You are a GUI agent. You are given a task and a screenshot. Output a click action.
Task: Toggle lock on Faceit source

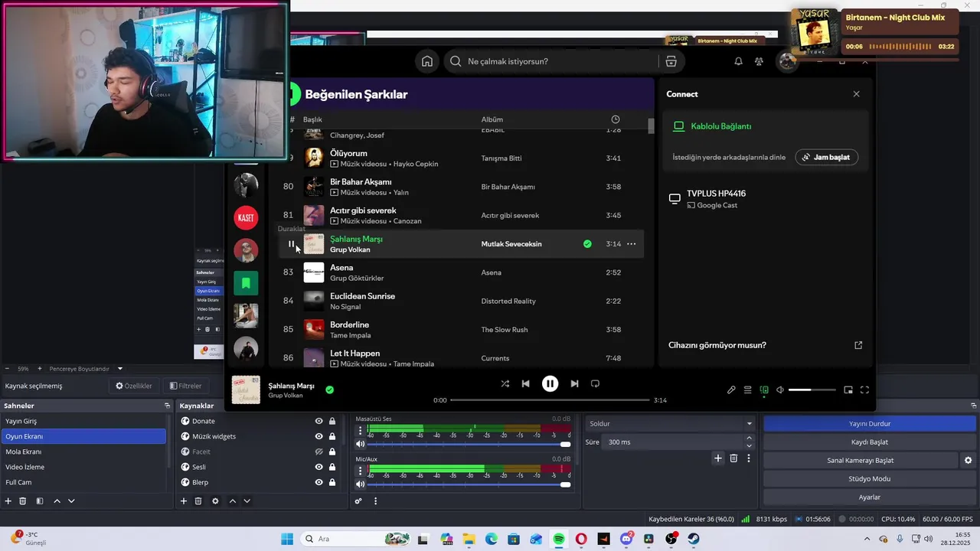332,452
